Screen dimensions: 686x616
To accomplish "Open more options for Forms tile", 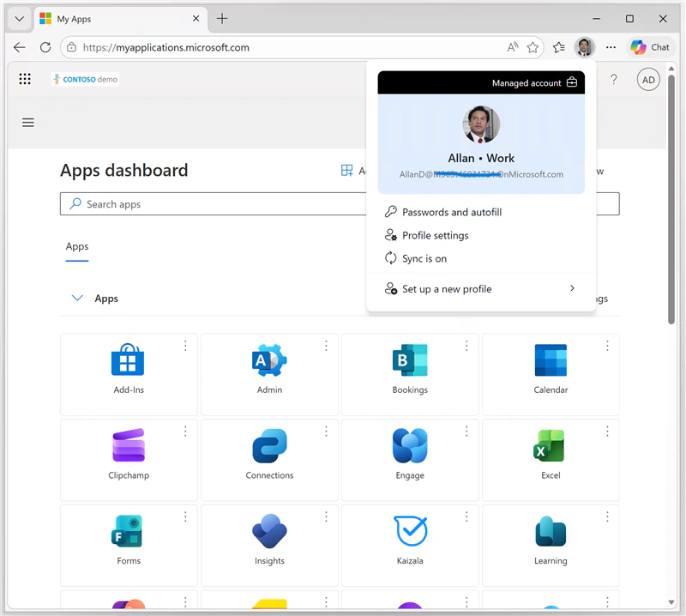I will click(185, 516).
